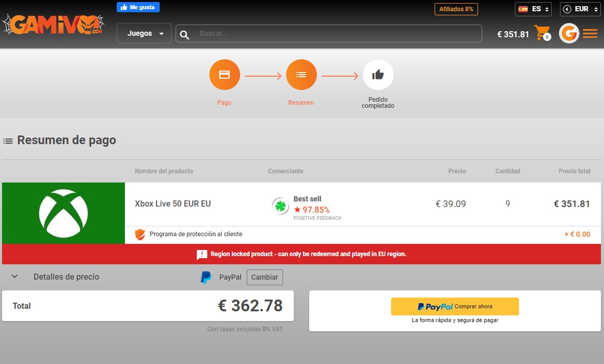604x364 pixels.
Task: Click the € 362.78 total amount
Action: pyautogui.click(x=250, y=306)
